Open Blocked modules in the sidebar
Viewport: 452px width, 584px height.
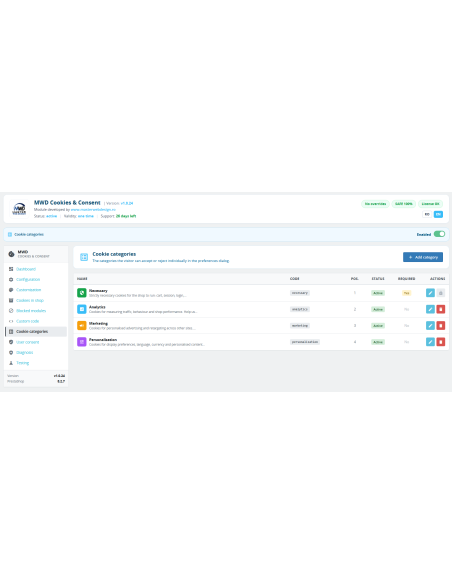[x=31, y=311]
